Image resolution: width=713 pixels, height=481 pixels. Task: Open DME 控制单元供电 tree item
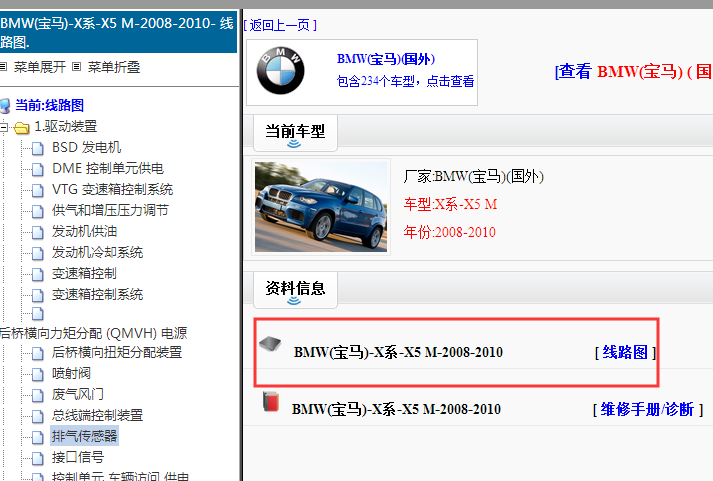(x=108, y=168)
